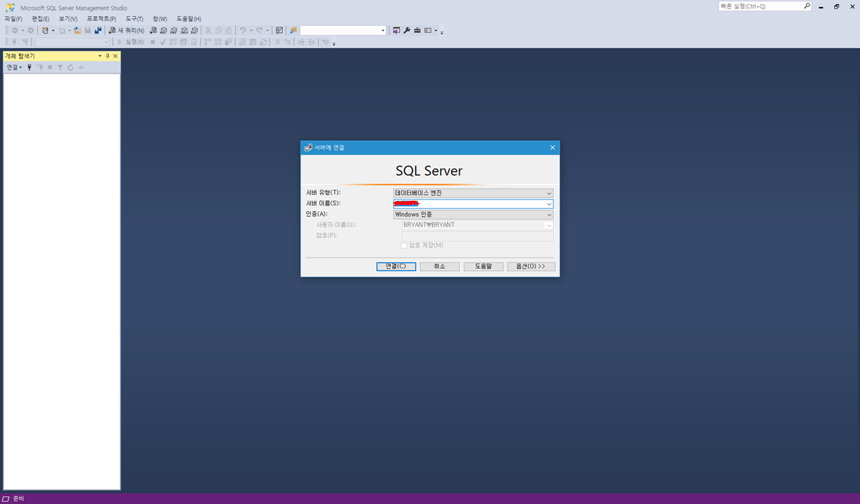Viewport: 860px width, 504px height.
Task: Open the 도움말(H) menu
Action: coord(188,19)
